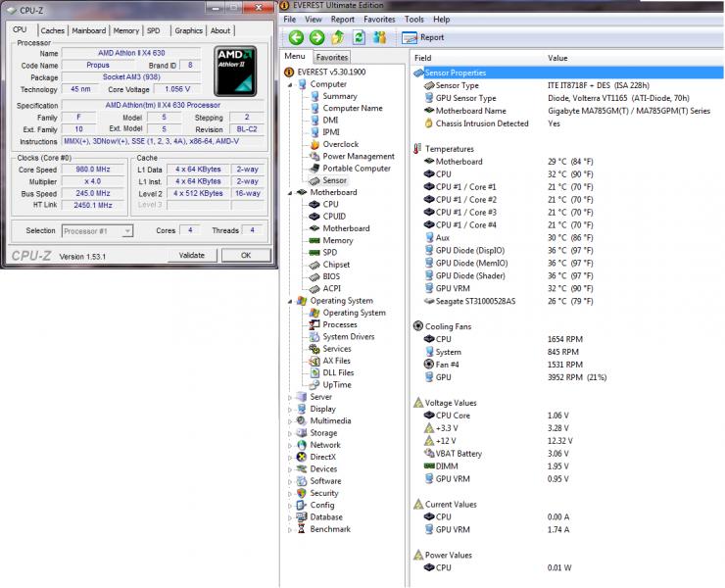
Task: Click the Report toolbar button
Action: click(422, 37)
